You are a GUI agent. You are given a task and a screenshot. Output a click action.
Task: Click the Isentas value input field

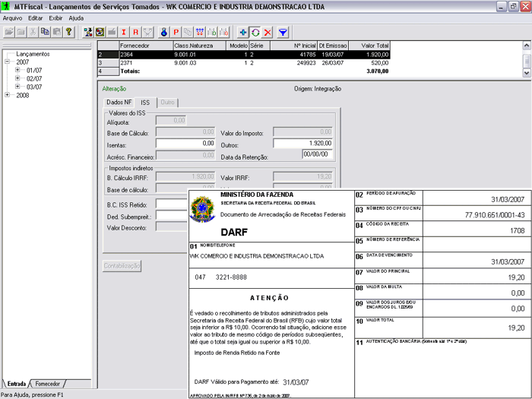pos(185,143)
